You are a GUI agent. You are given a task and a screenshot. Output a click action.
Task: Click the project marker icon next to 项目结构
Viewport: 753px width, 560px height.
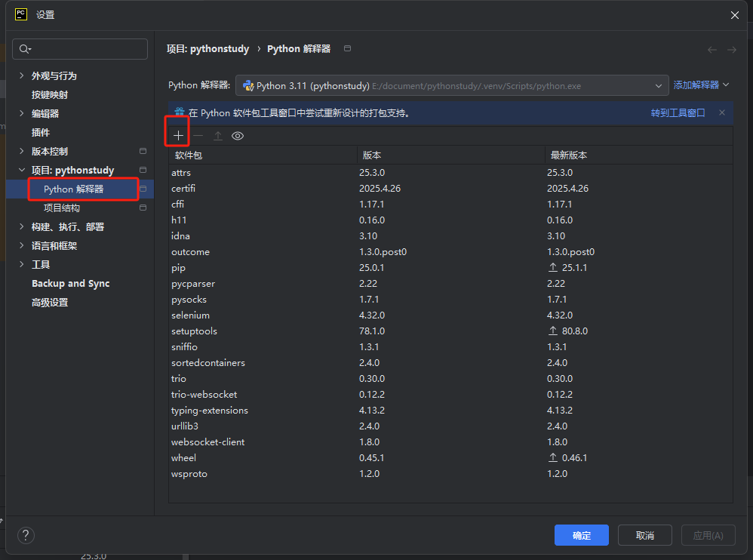(x=143, y=208)
